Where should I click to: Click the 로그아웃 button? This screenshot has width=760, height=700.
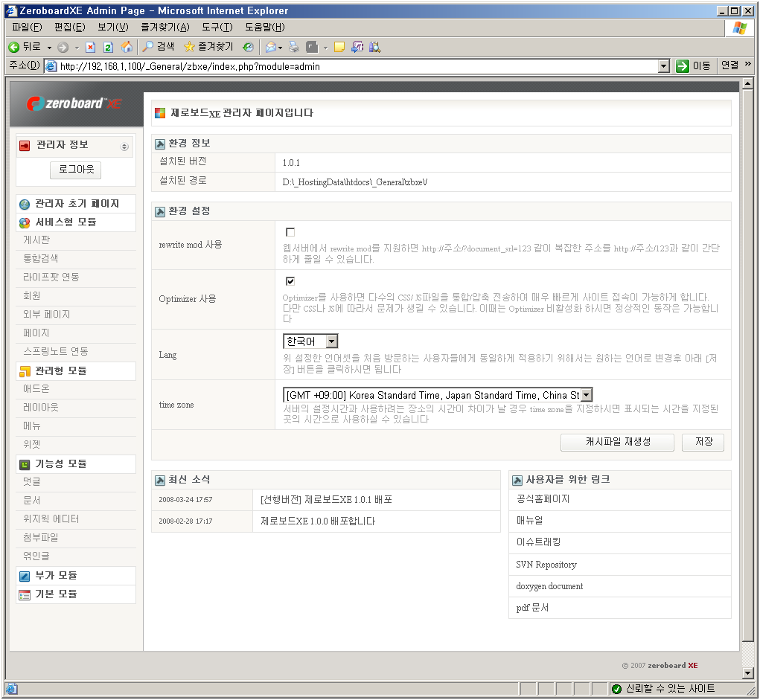76,170
